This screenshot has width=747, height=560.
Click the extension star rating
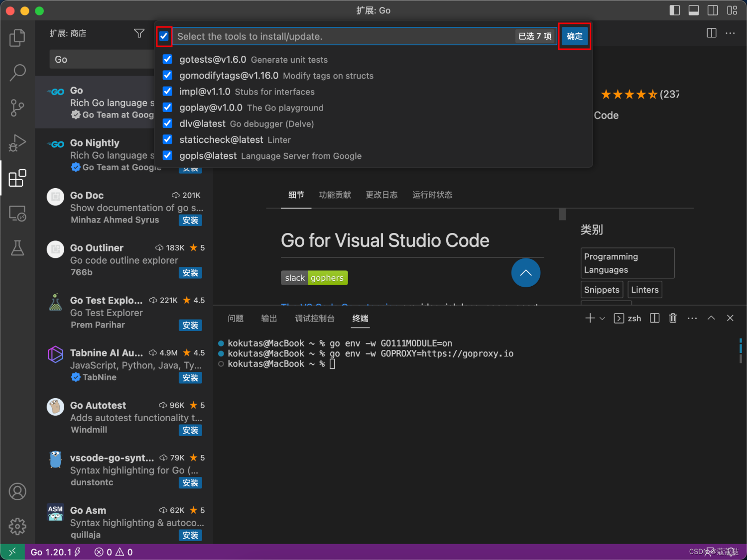pos(629,94)
